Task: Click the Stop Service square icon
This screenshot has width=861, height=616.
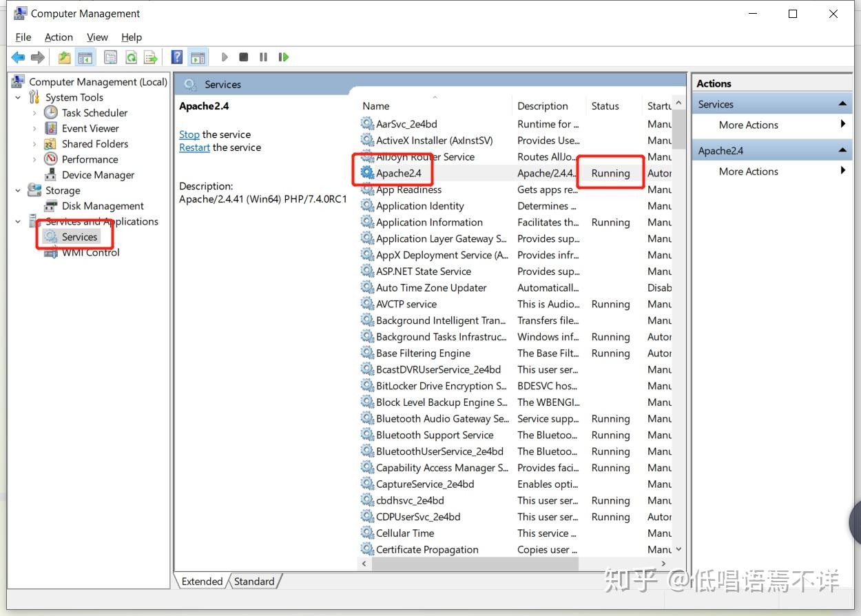Action: [243, 57]
